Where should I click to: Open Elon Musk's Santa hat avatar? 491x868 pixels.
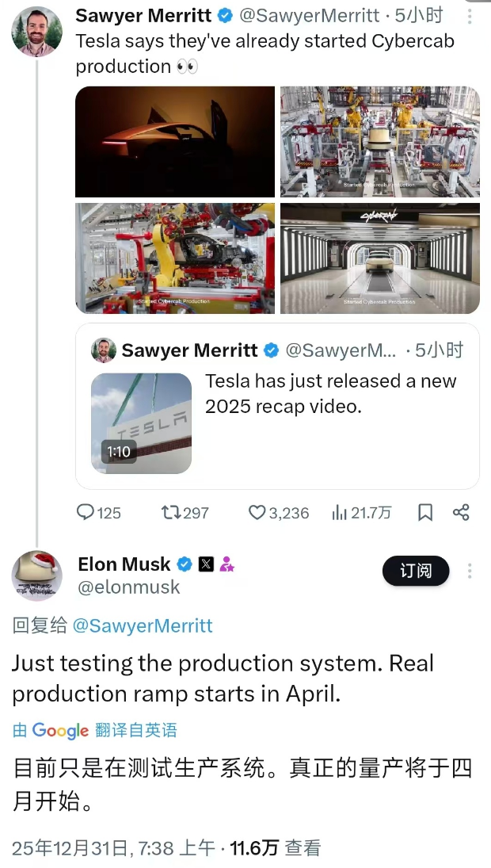[36, 575]
